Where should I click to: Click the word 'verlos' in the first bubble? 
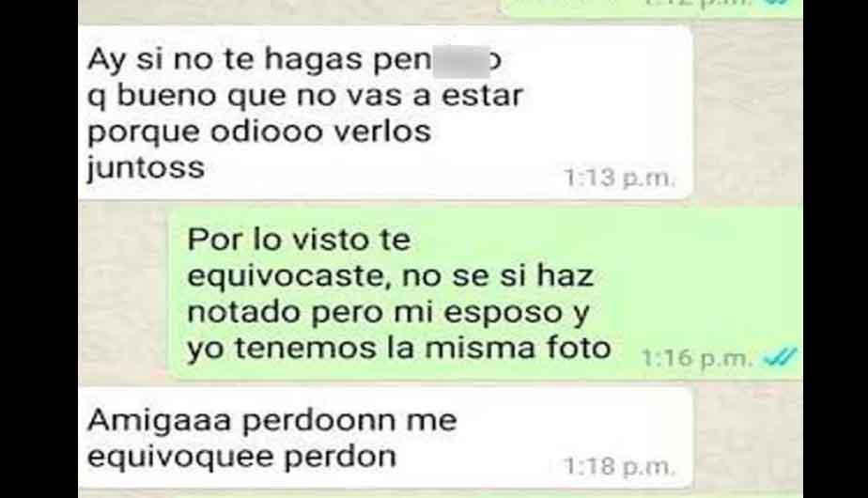point(382,132)
